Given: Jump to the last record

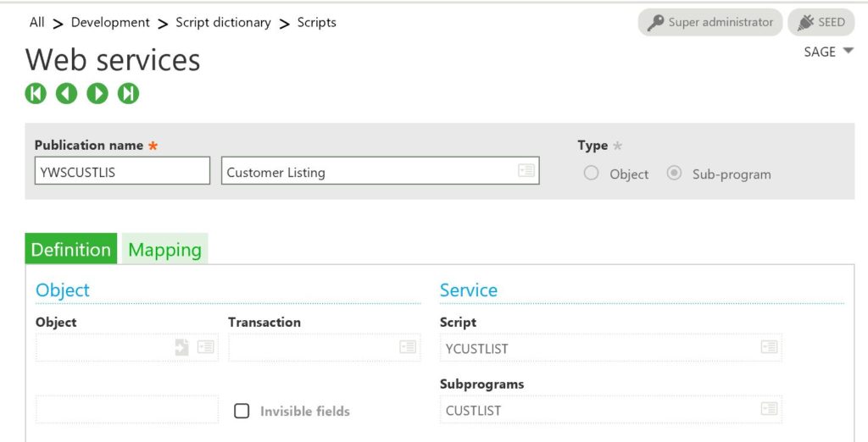Looking at the screenshot, I should (128, 94).
